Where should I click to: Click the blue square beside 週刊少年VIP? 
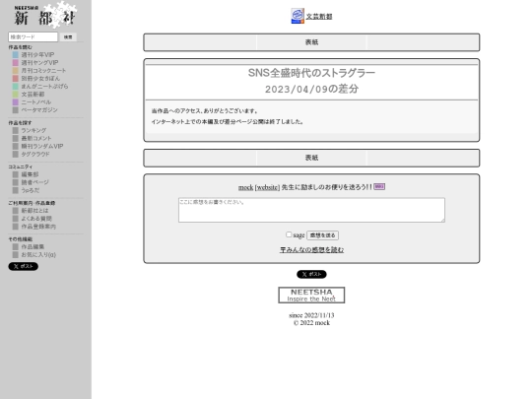pyautogui.click(x=15, y=54)
